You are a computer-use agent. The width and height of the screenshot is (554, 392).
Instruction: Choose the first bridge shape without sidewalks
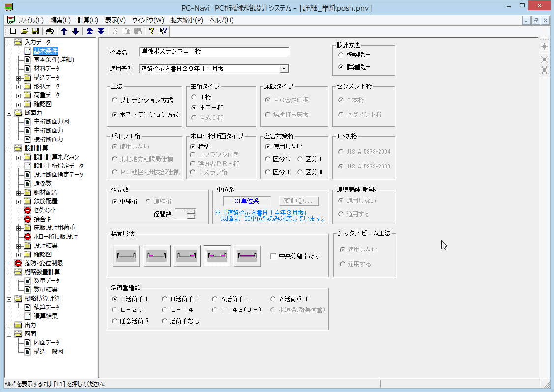click(x=126, y=256)
